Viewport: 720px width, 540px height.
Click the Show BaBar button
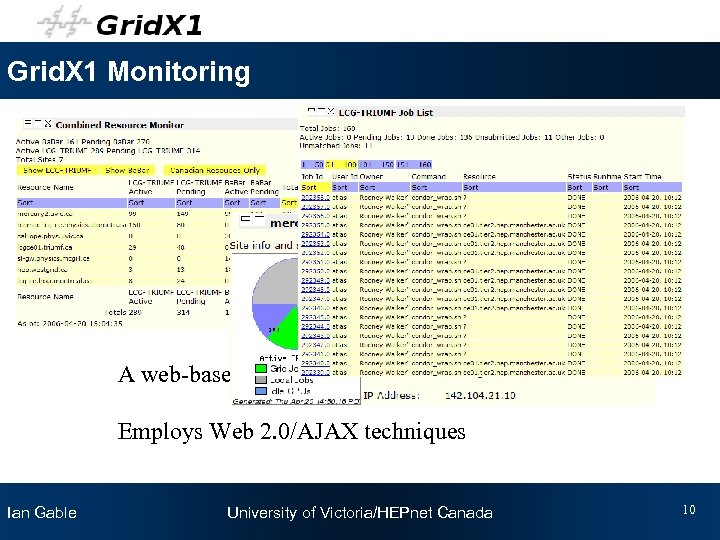pyautogui.click(x=127, y=170)
